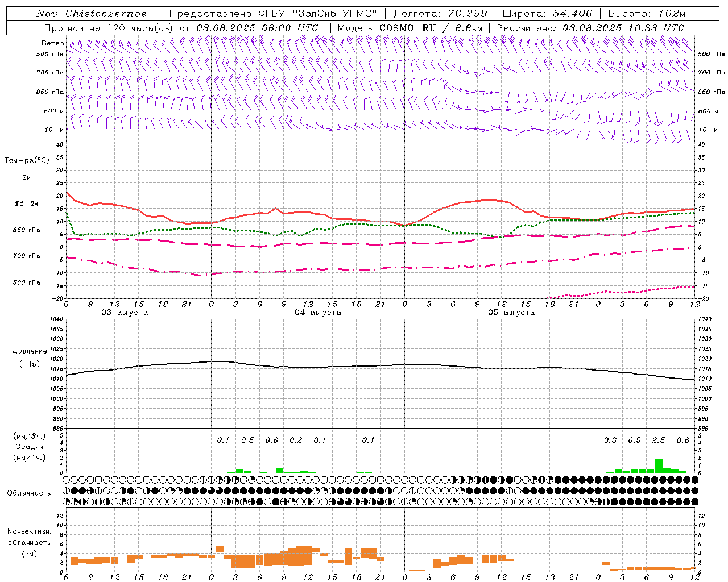Click the Тем-ра(°C) temperature panel label

click(x=27, y=161)
